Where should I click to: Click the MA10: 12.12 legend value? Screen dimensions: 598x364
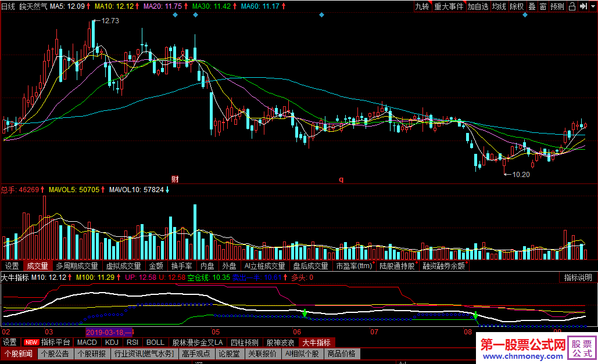pyautogui.click(x=114, y=6)
